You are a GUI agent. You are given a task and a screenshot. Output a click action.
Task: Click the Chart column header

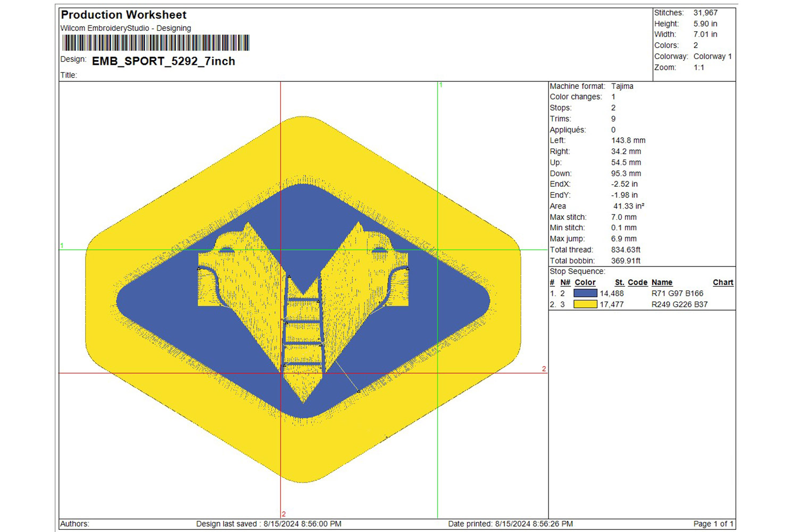coord(723,282)
